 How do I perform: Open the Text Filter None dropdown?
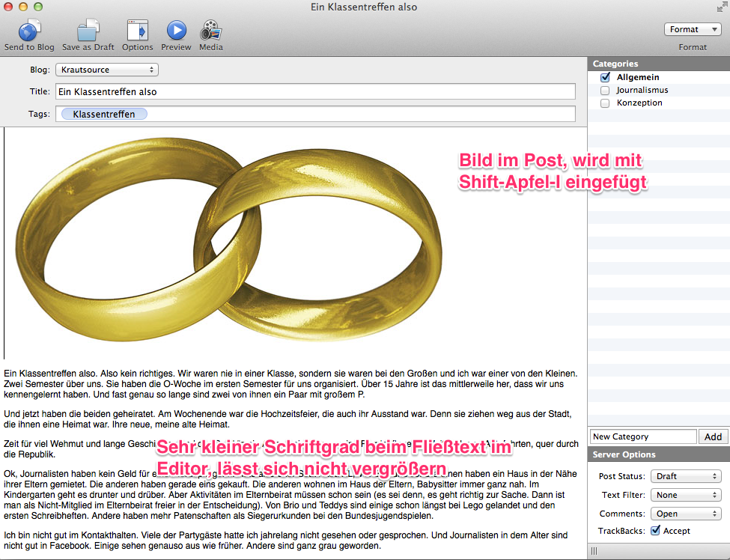[x=686, y=495]
